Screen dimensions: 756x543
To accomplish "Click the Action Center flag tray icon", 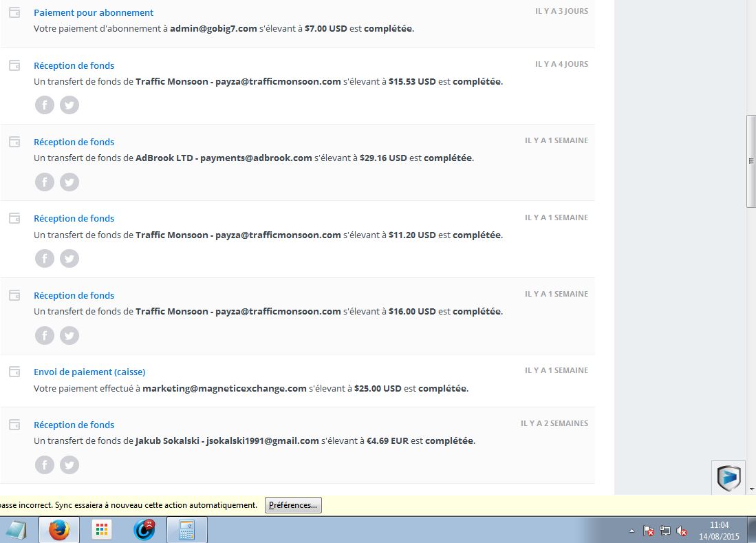I will [x=649, y=531].
